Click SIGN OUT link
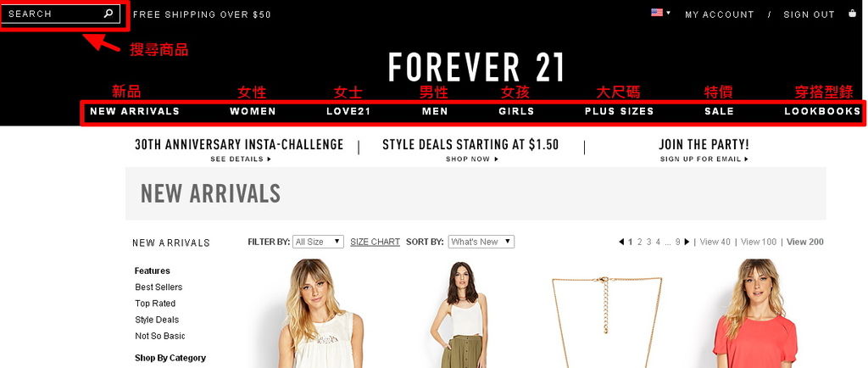 (x=809, y=15)
